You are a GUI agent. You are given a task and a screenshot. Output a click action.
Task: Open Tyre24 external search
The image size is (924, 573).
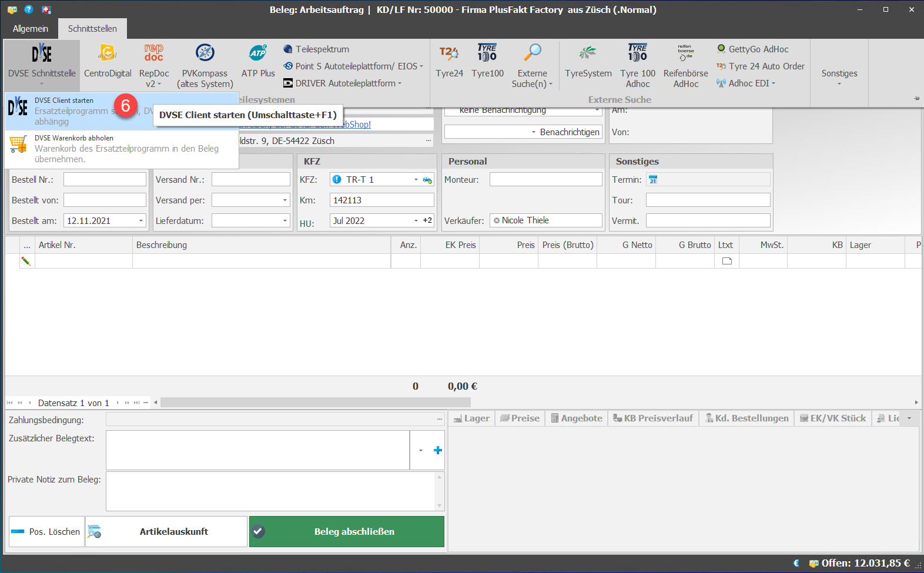(x=450, y=61)
